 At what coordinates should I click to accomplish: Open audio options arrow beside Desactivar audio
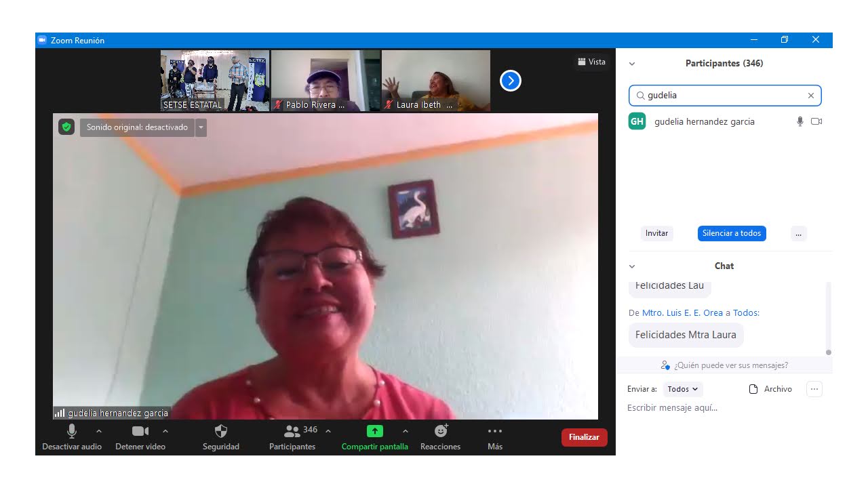pyautogui.click(x=99, y=431)
